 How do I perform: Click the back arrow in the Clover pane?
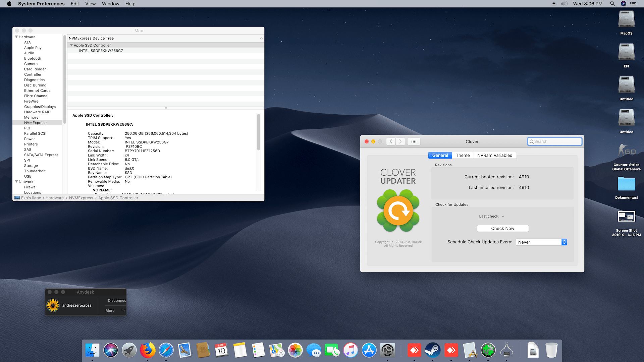tap(391, 141)
